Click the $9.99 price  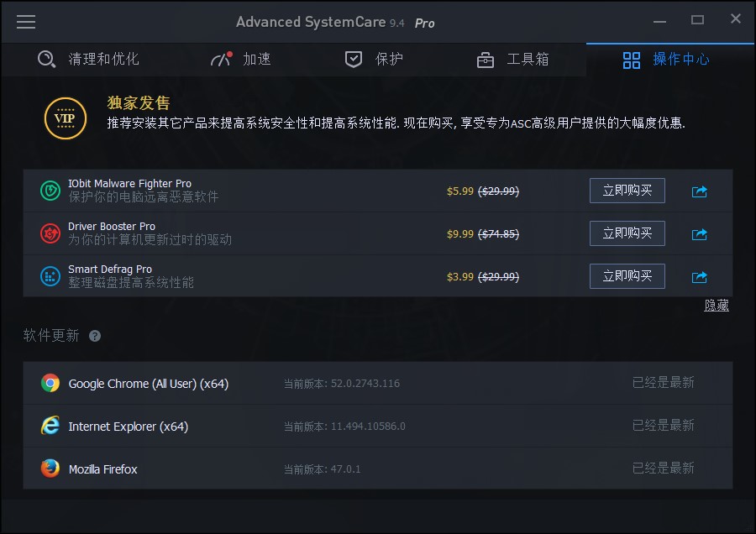pos(460,234)
